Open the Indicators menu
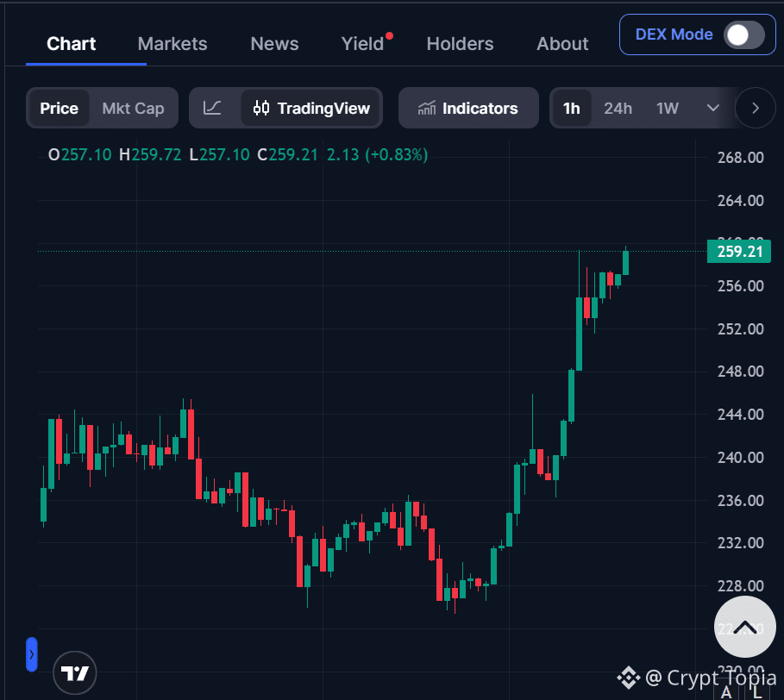 point(468,109)
